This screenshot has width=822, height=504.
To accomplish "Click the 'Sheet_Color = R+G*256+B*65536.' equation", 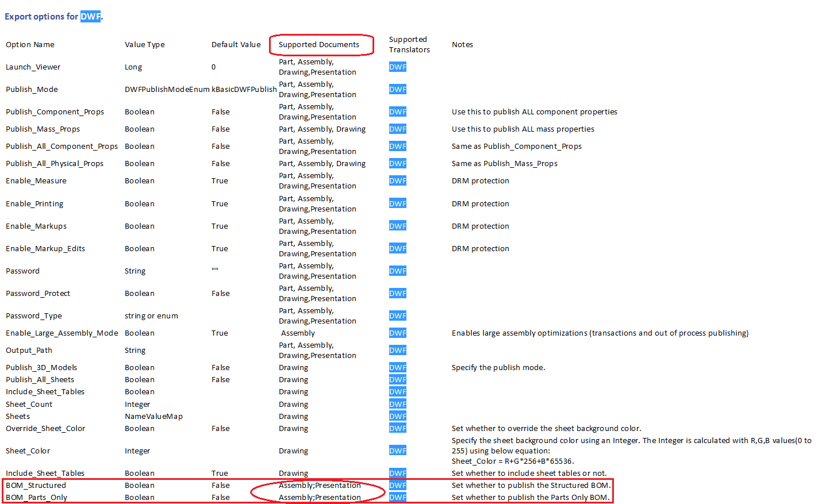I will (513, 461).
